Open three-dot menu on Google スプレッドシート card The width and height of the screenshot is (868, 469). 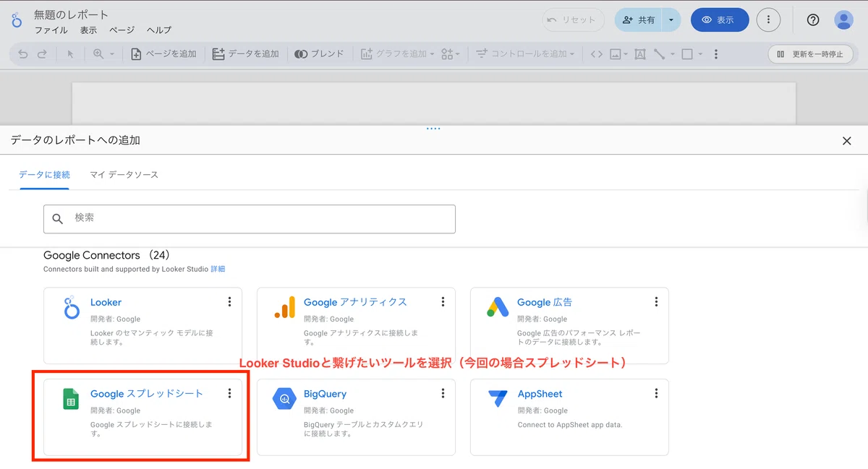click(x=229, y=393)
